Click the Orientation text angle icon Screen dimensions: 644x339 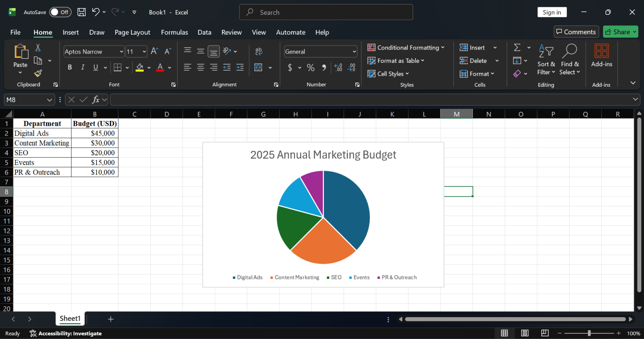click(227, 51)
